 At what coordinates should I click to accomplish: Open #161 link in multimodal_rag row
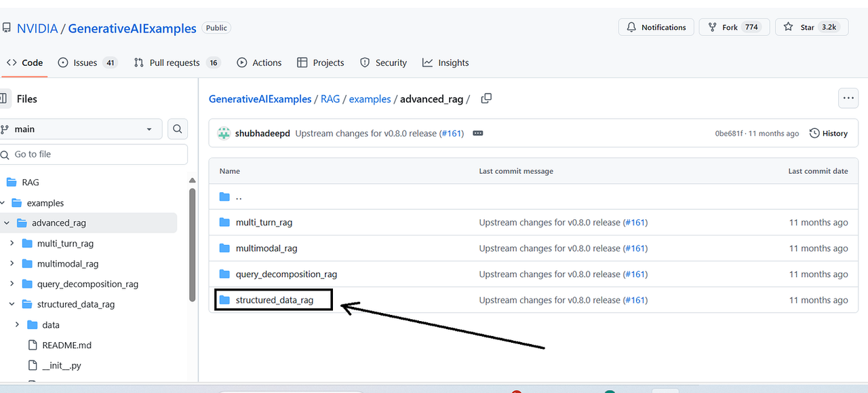point(635,248)
